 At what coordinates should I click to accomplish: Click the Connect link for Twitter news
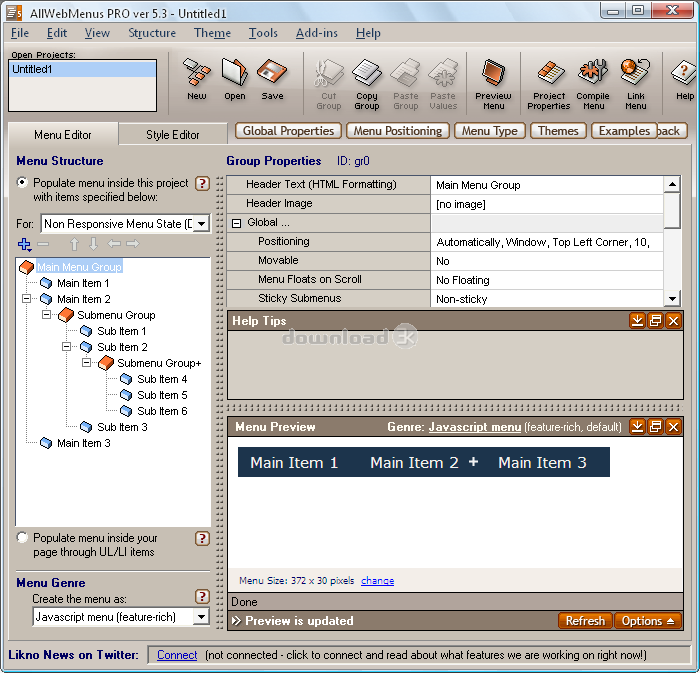177,655
